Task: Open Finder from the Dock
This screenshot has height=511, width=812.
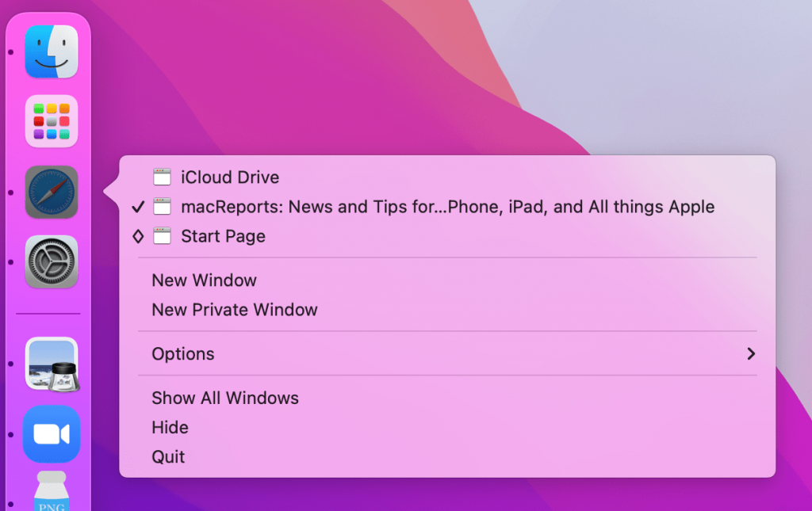Action: click(x=52, y=51)
